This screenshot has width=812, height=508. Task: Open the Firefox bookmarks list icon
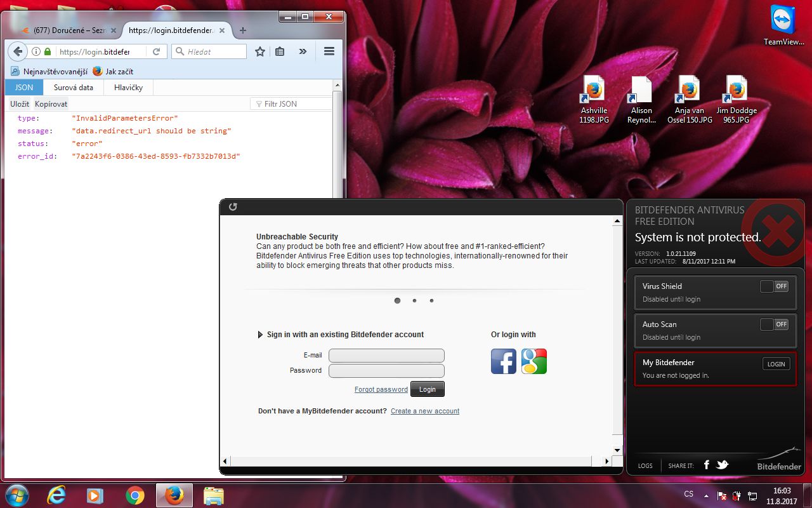click(280, 51)
